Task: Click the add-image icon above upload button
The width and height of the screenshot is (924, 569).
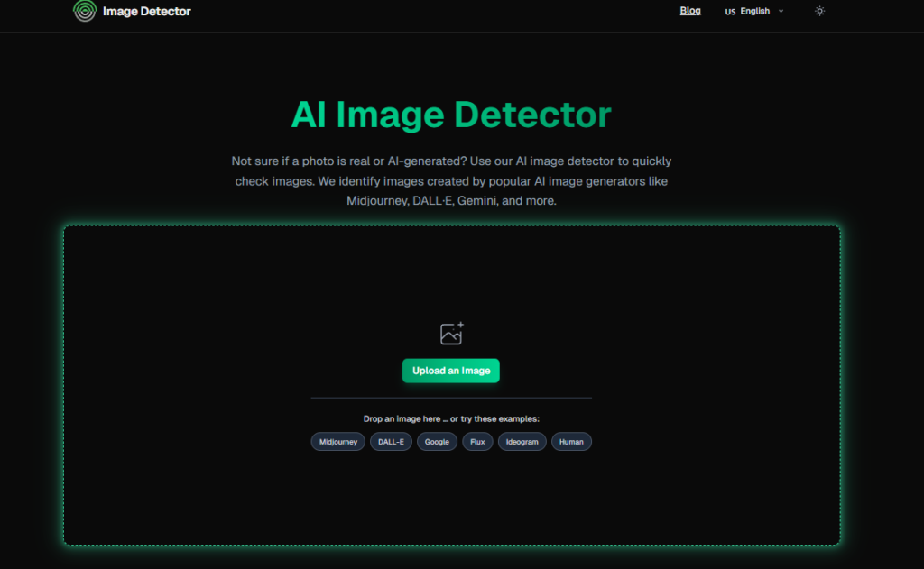Action: click(451, 334)
